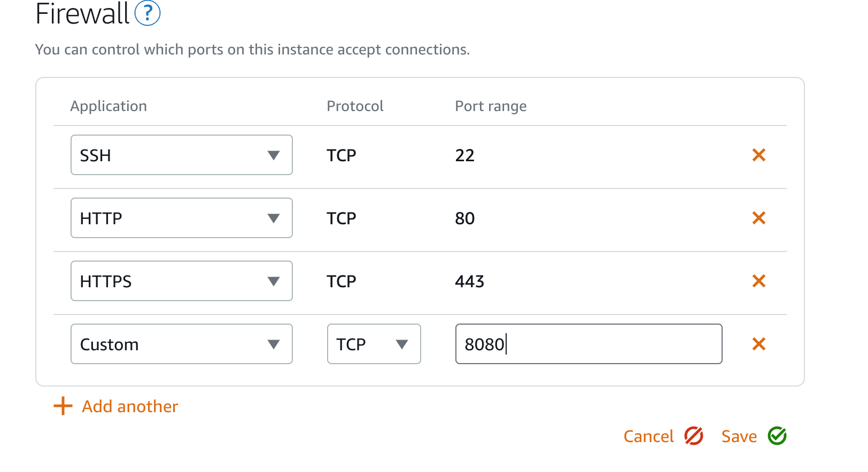Delete the SSH rule with its X icon
This screenshot has height=472, width=868.
[x=758, y=155]
